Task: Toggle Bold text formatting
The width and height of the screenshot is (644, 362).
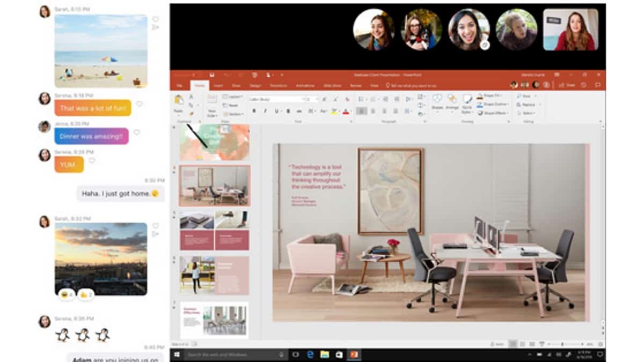Action: pyautogui.click(x=254, y=111)
